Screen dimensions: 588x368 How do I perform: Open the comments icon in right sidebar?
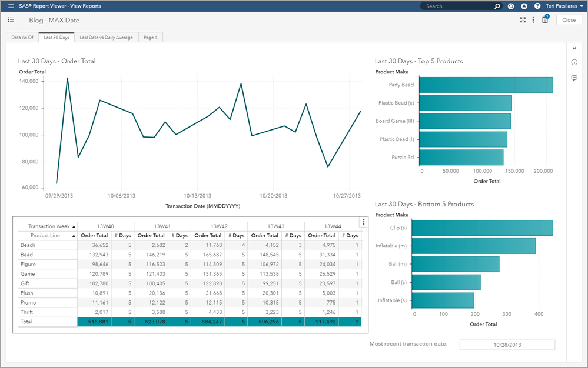pyautogui.click(x=574, y=78)
